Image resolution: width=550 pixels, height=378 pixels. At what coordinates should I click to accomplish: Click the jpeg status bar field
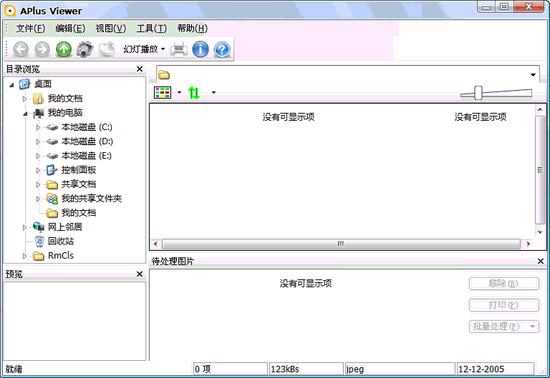click(x=400, y=369)
